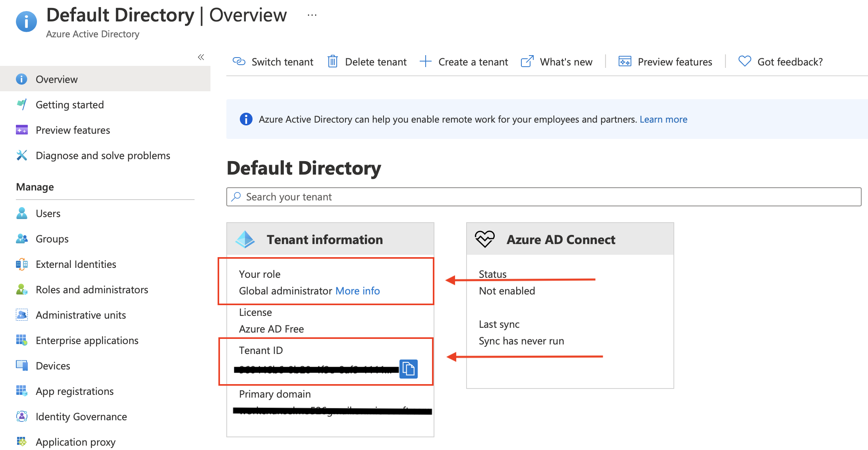The width and height of the screenshot is (868, 450).
Task: Click the Azure AD Connect heartbeat icon
Action: coord(485,239)
